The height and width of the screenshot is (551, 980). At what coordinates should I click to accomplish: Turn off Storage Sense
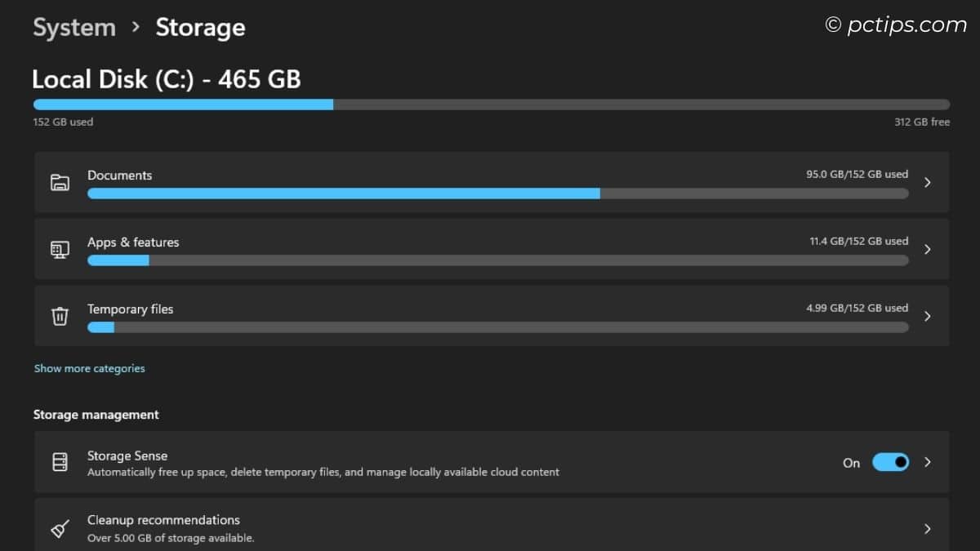[x=891, y=462]
